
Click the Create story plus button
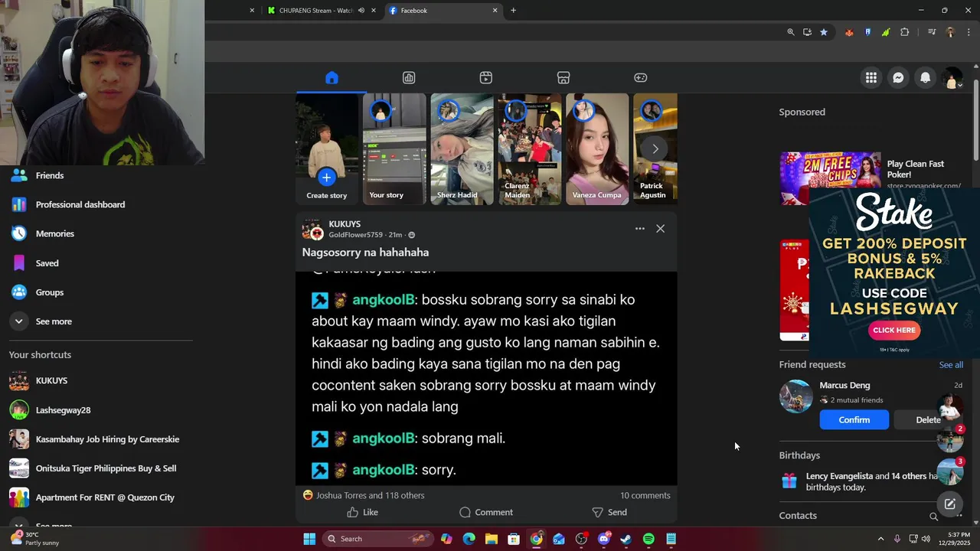pyautogui.click(x=326, y=178)
